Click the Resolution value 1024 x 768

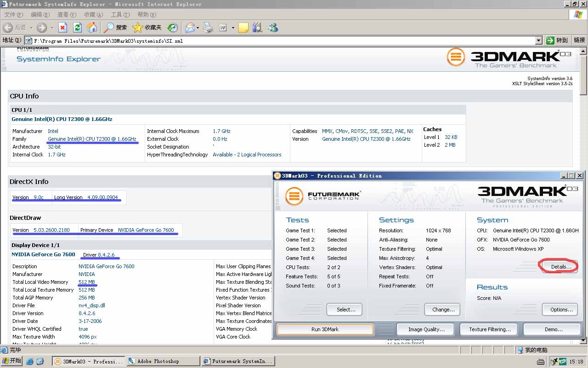(438, 230)
